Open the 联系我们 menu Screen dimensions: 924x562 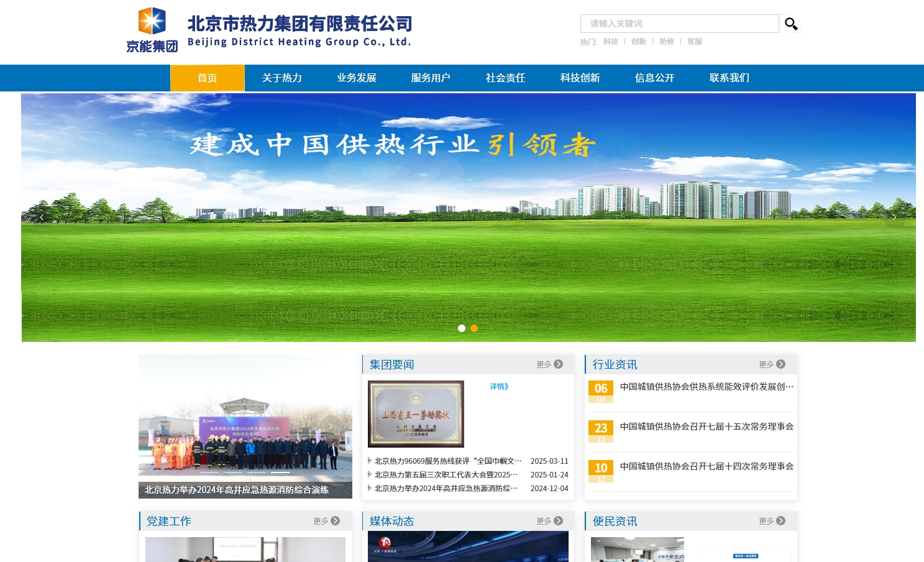click(729, 78)
